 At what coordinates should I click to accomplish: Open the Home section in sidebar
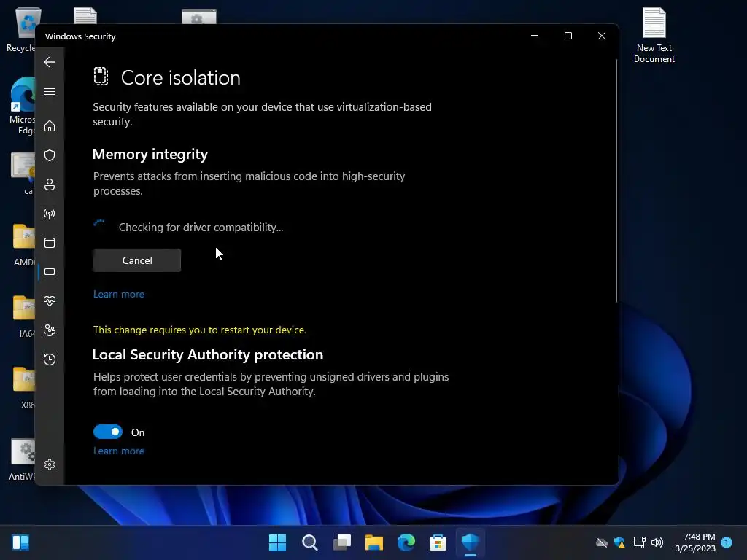(50, 125)
